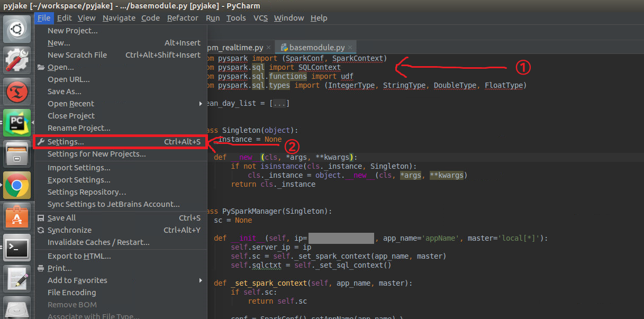Click 'self.server_ip = ip' line
Image resolution: width=644 pixels, height=319 pixels.
[271, 247]
